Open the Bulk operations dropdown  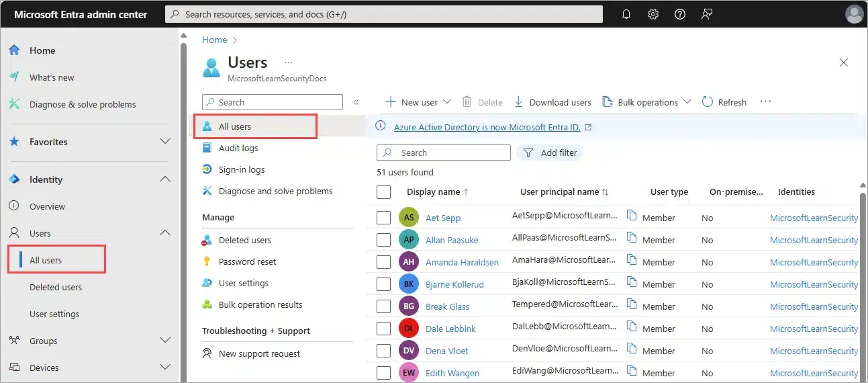pyautogui.click(x=646, y=102)
